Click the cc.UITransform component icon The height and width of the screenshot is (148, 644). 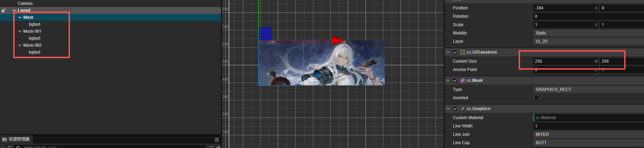463,52
